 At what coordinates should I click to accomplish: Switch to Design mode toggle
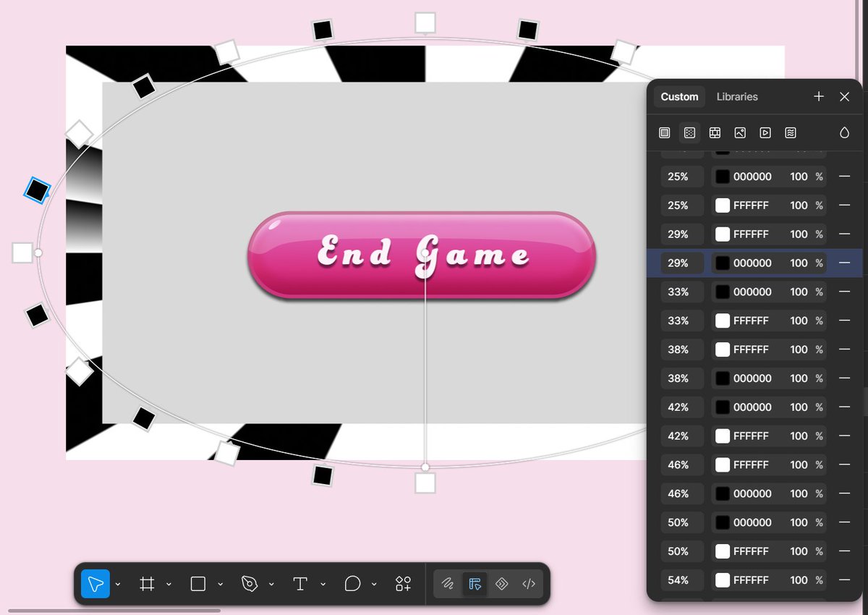(x=475, y=584)
